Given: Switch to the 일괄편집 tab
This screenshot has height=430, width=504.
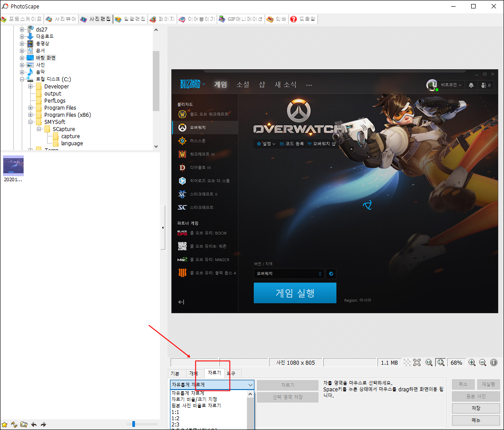Looking at the screenshot, I should (x=130, y=19).
